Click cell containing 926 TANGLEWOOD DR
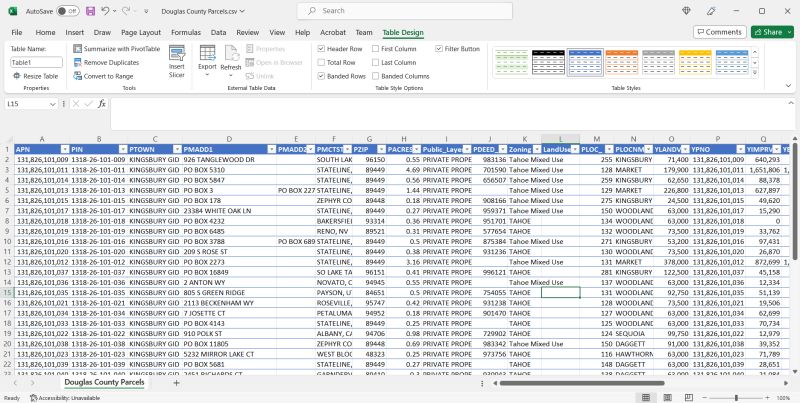The image size is (800, 403). pos(229,160)
